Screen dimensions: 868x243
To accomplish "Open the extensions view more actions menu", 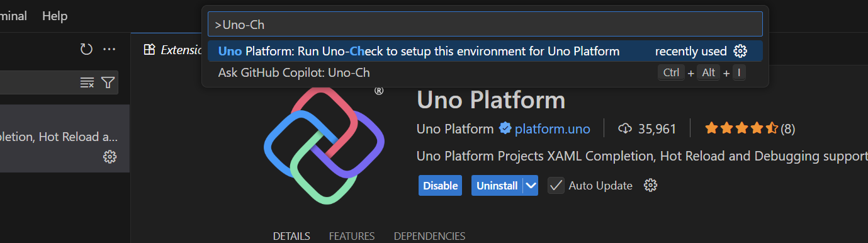I will (x=110, y=49).
